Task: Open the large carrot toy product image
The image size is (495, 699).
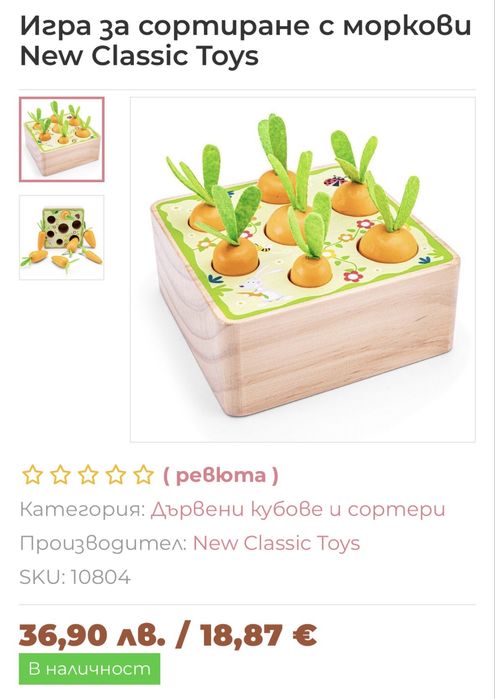Action: click(x=303, y=270)
